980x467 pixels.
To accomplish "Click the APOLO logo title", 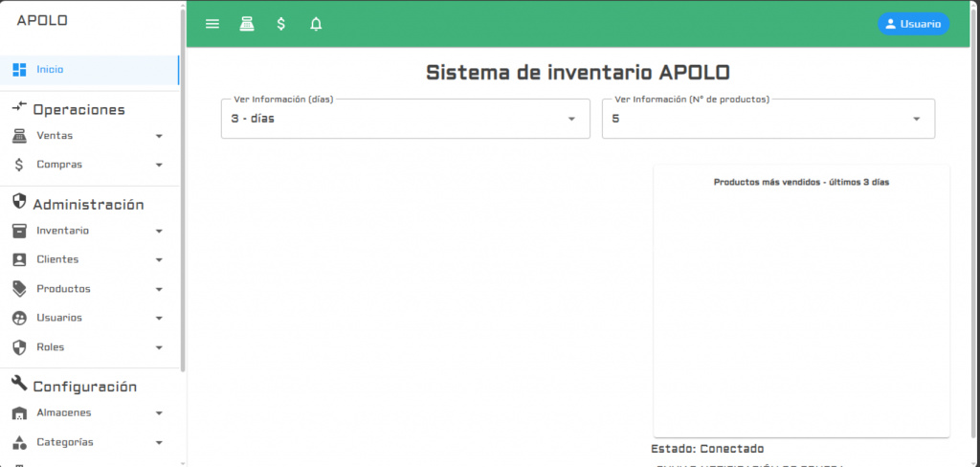I will coord(42,20).
